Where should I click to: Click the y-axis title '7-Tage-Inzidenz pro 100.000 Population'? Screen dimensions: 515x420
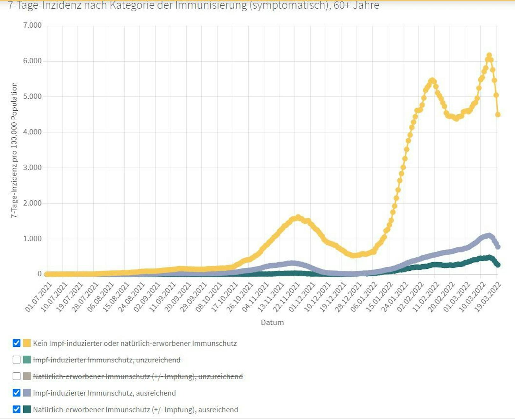(x=14, y=150)
